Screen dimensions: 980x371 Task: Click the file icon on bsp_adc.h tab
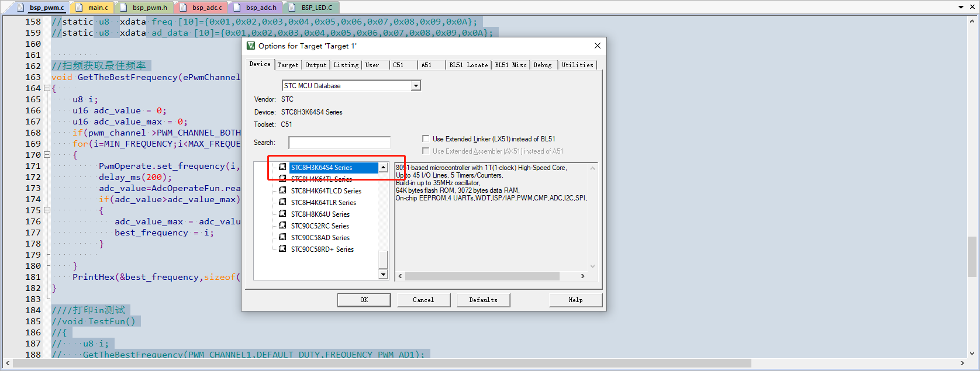tap(237, 8)
